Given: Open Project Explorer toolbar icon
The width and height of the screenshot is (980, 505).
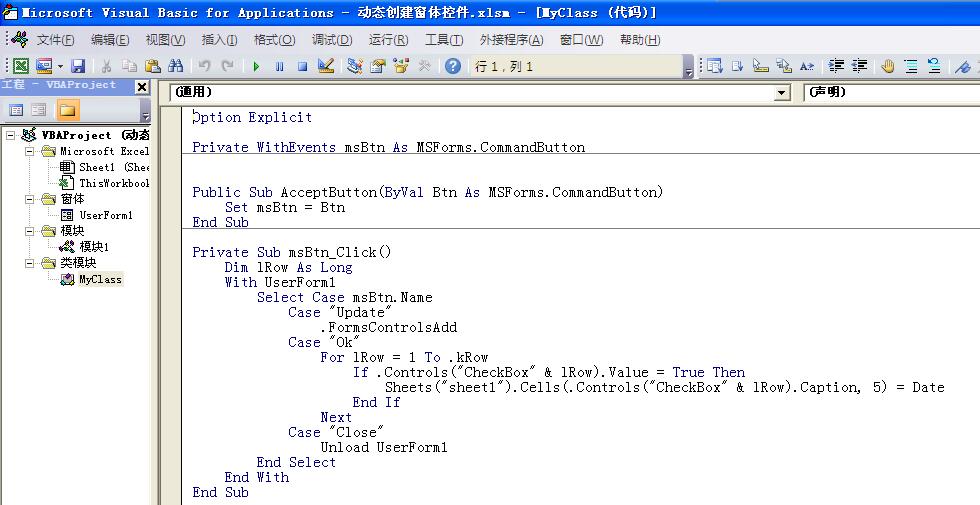Looking at the screenshot, I should coord(354,66).
